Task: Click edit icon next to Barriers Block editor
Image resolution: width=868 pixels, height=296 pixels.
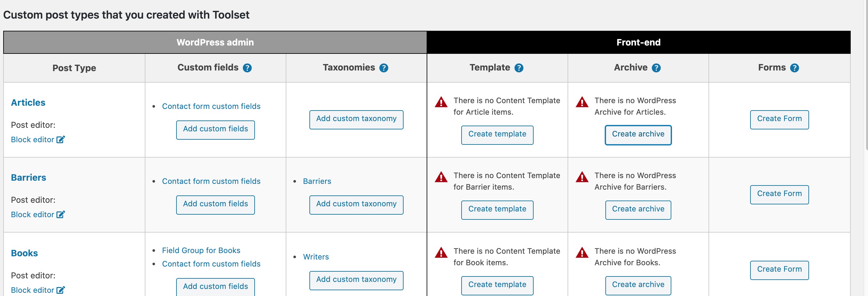Action: 61,214
